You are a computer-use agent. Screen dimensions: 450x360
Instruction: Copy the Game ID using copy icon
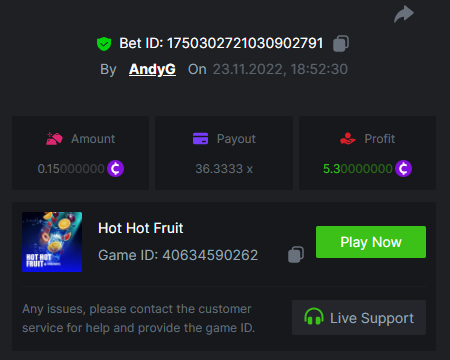pos(296,255)
